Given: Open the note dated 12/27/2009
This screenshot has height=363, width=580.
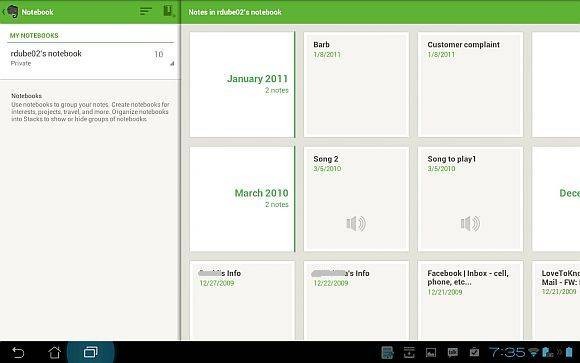Looking at the screenshot, I should coord(242,300).
